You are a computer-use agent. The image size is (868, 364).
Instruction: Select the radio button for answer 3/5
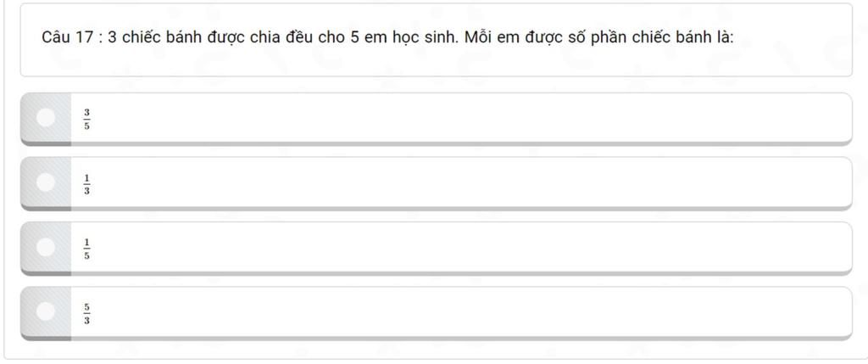(46, 117)
